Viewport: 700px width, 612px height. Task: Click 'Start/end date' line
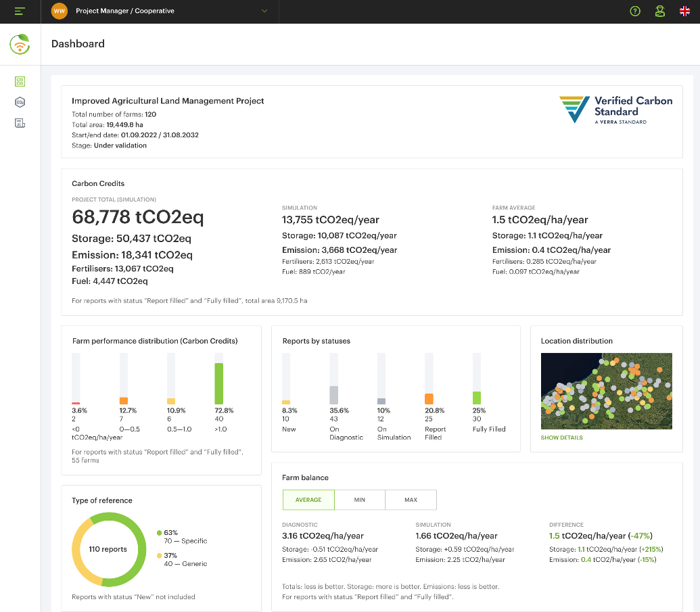(135, 135)
